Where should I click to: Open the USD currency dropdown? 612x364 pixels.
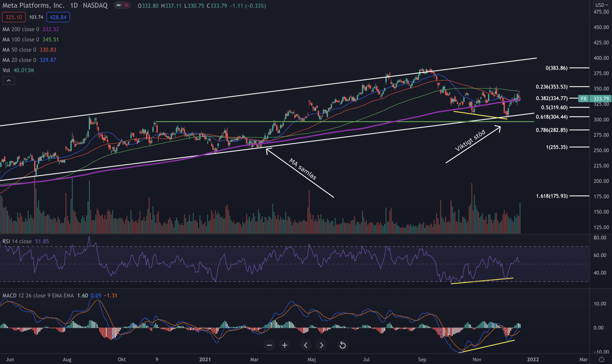(x=602, y=5)
